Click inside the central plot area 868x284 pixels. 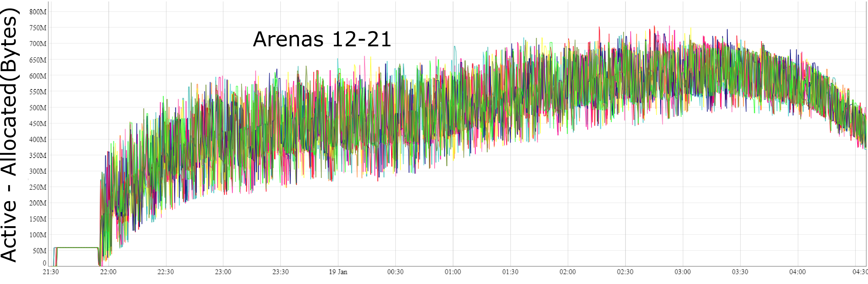(x=438, y=135)
